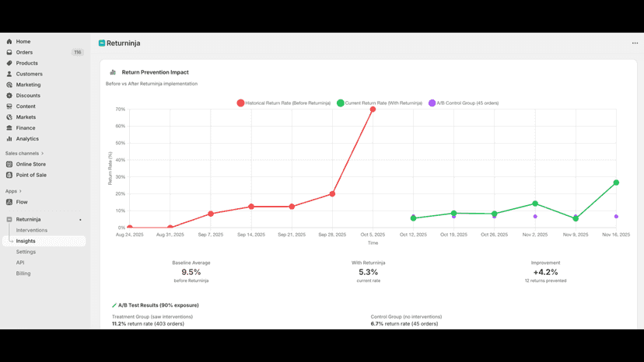This screenshot has height=362, width=644.
Task: Click the Online Store icon
Action: click(9, 164)
